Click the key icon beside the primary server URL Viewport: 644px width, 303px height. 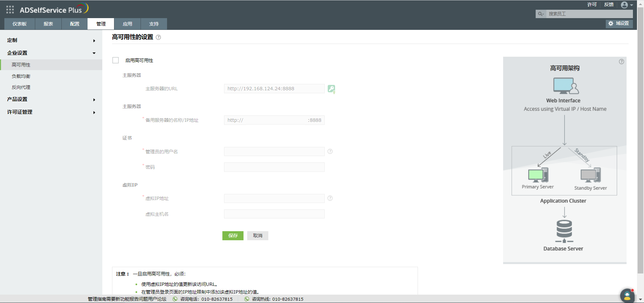click(331, 89)
